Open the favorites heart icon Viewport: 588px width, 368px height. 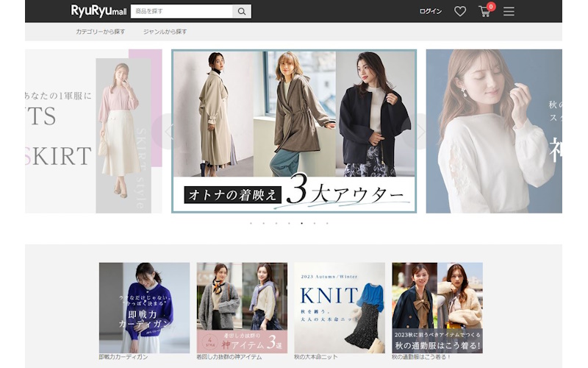(460, 12)
